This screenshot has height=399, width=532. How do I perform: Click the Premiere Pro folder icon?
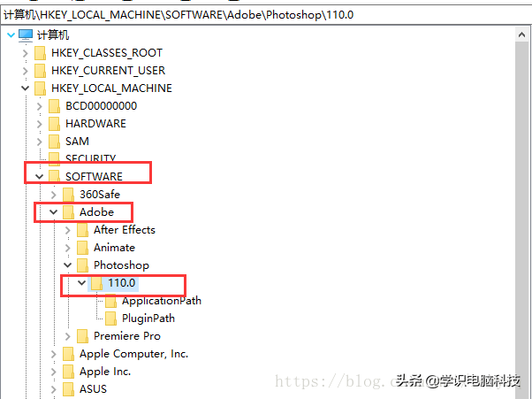(x=83, y=336)
